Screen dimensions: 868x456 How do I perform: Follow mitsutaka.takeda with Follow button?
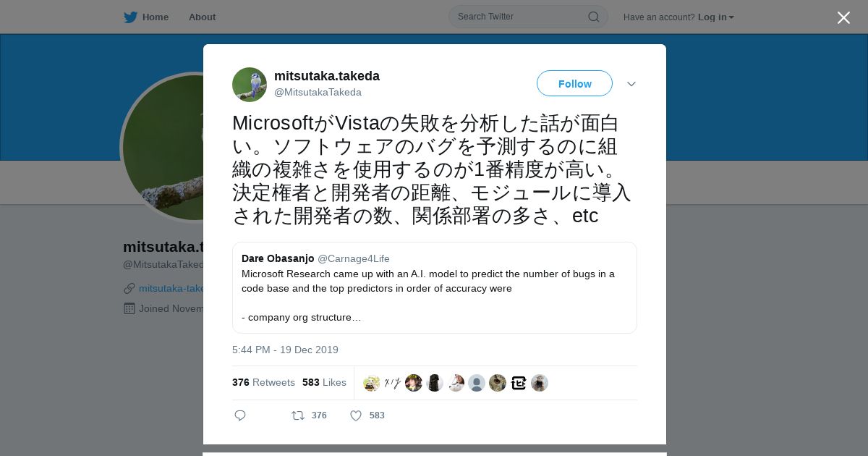click(x=574, y=83)
